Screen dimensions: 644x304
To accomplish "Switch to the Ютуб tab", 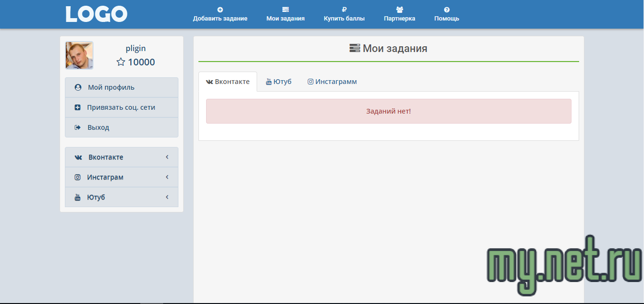I will pyautogui.click(x=279, y=82).
